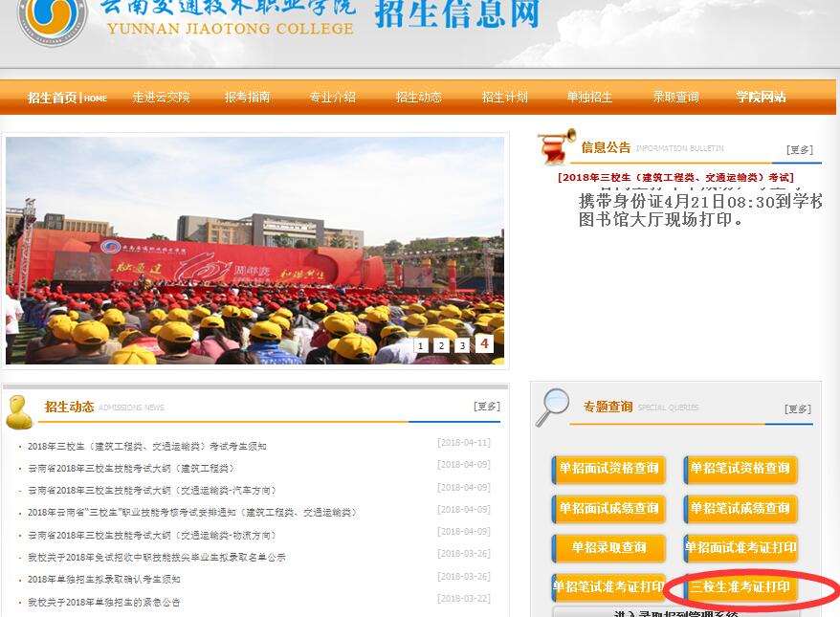Open the 单招笔试成绩查询 query button

(741, 509)
